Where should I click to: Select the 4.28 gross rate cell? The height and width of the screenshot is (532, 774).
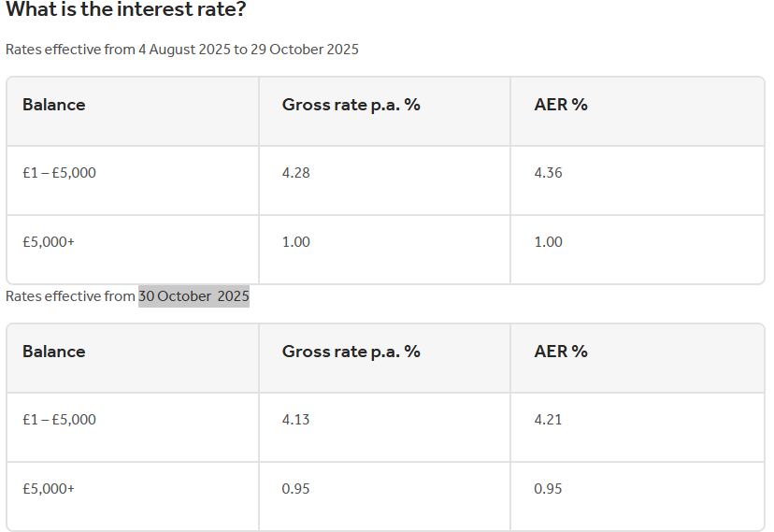coord(384,180)
